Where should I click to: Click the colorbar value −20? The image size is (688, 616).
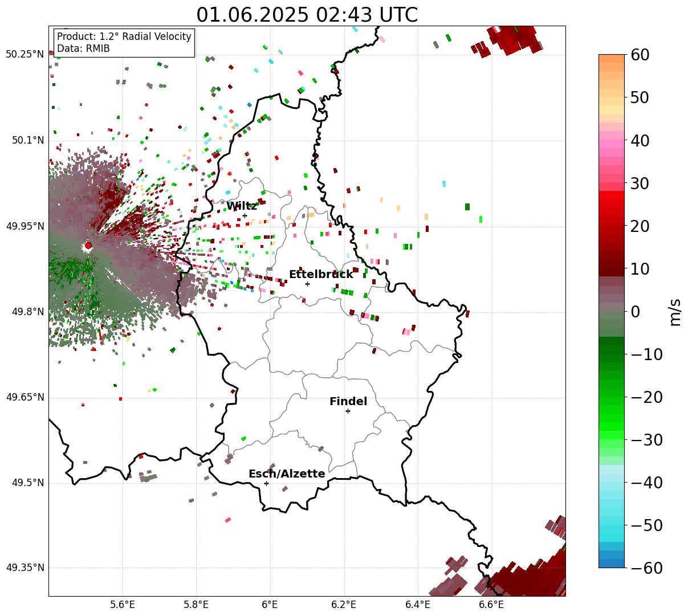[646, 397]
